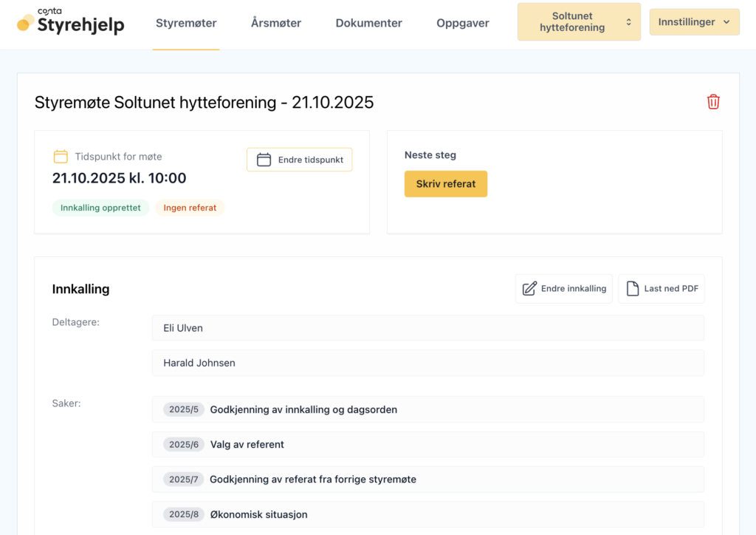Select participant Eli Ulven row
This screenshot has width=756, height=535.
(x=427, y=328)
